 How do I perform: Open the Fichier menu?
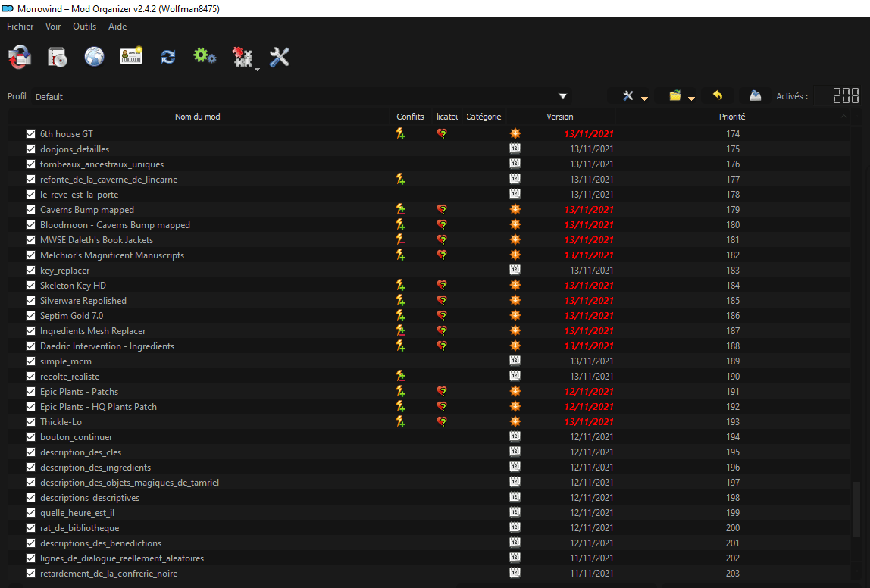tap(20, 27)
